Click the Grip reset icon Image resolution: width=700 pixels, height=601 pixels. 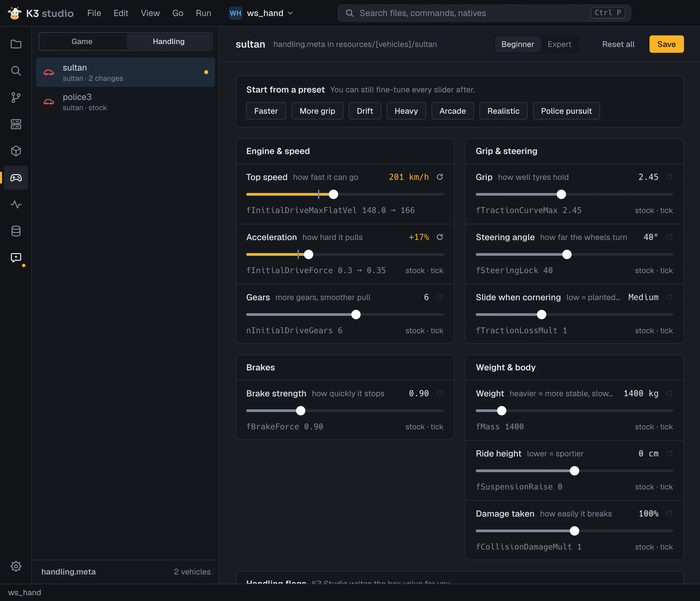pos(669,177)
